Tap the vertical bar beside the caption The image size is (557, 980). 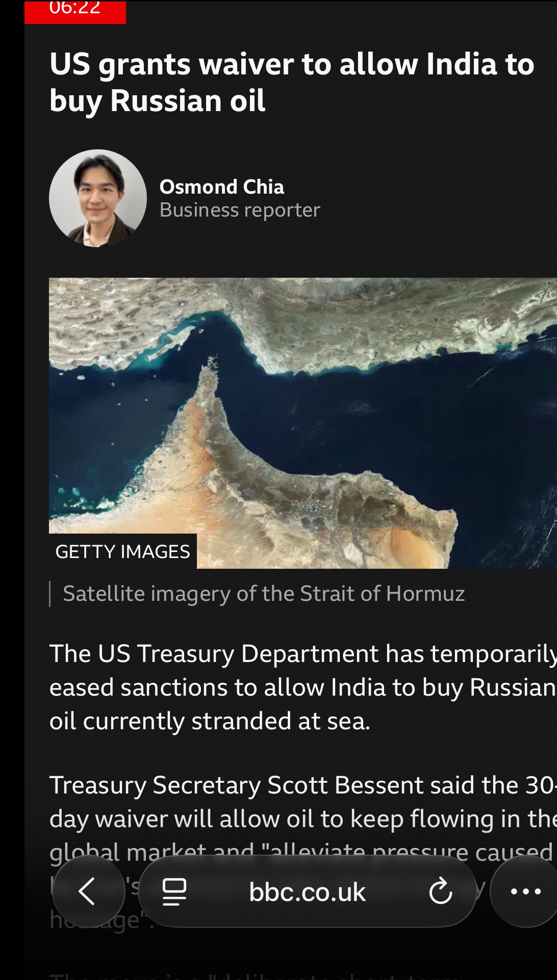[50, 594]
